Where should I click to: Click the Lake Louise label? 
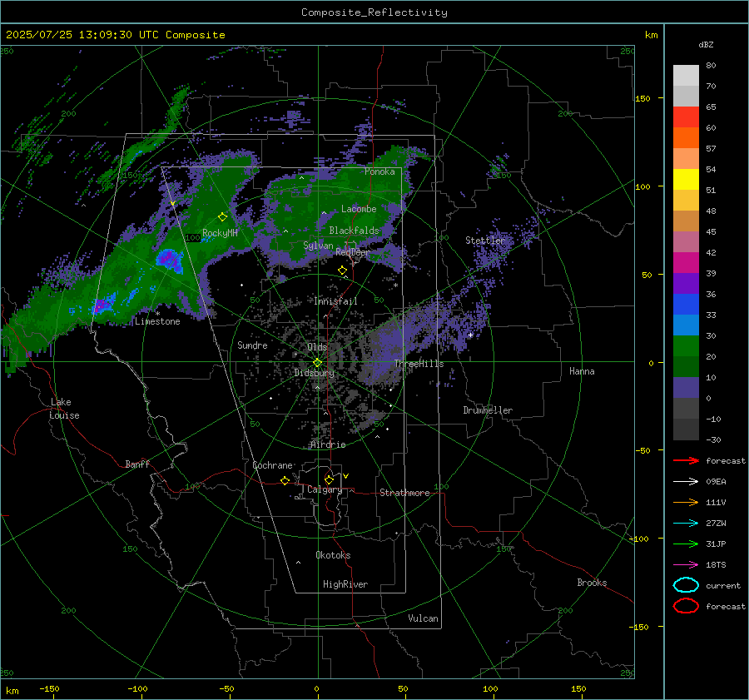(64, 409)
